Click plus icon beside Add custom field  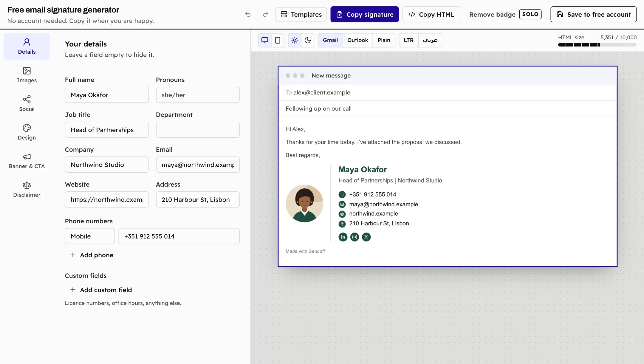(x=73, y=290)
